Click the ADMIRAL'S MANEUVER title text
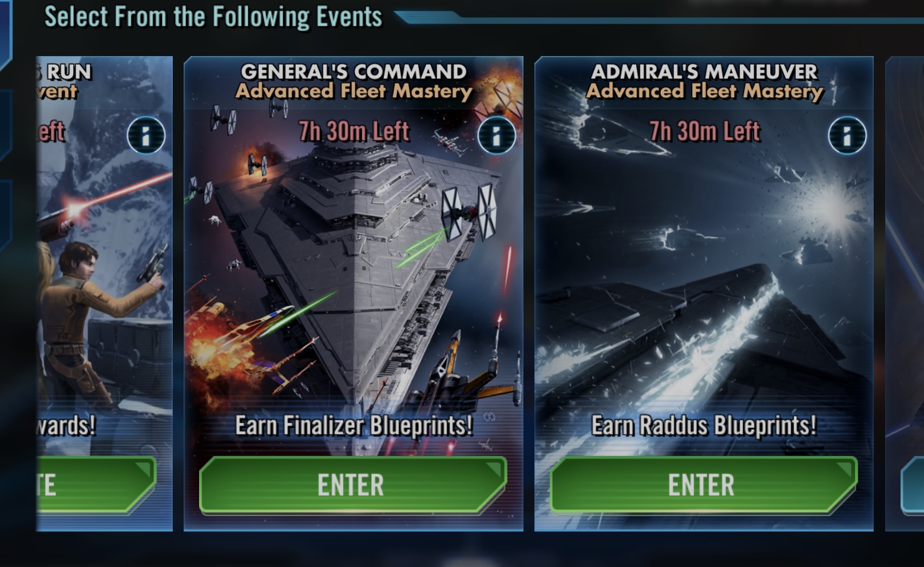 [704, 72]
